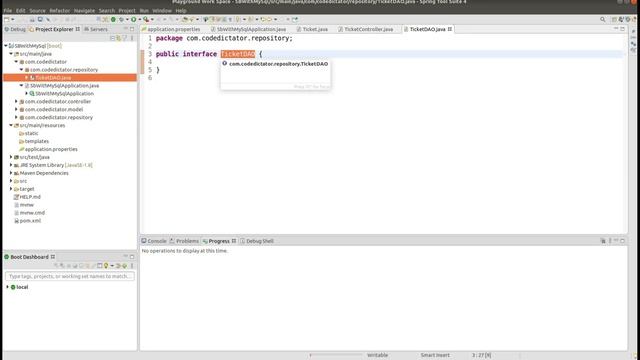Open the File menu
Screen dimensions: 640x360
click(8, 11)
